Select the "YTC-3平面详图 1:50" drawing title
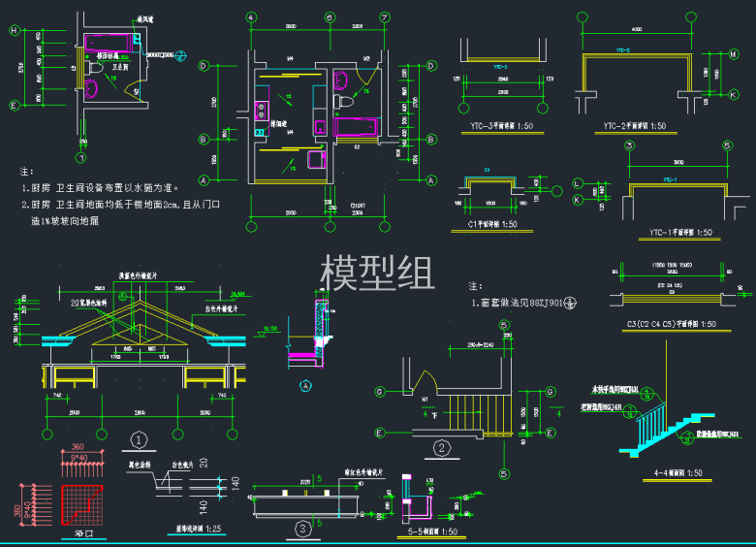 (501, 126)
